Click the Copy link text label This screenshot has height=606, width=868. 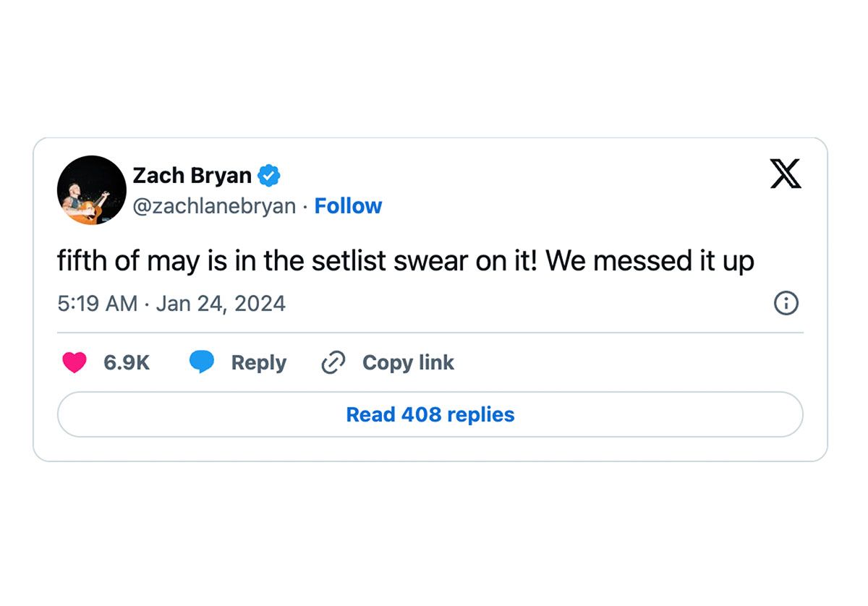[408, 362]
